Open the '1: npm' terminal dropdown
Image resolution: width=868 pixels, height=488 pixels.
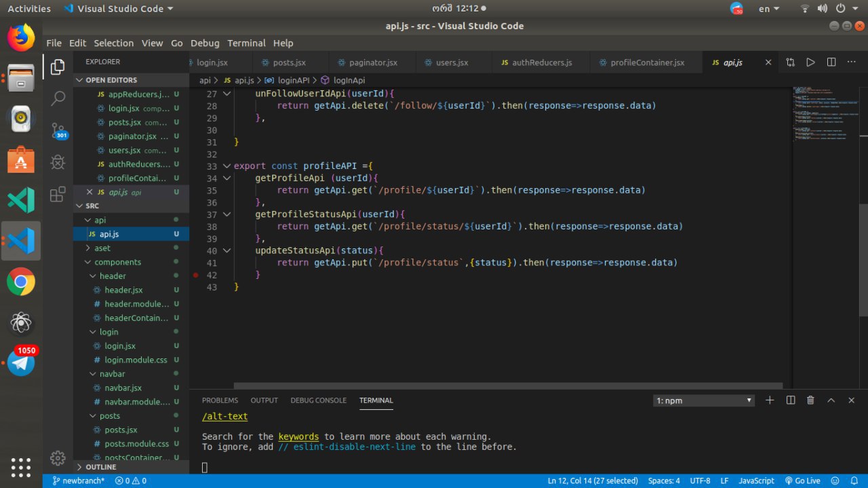click(x=704, y=400)
